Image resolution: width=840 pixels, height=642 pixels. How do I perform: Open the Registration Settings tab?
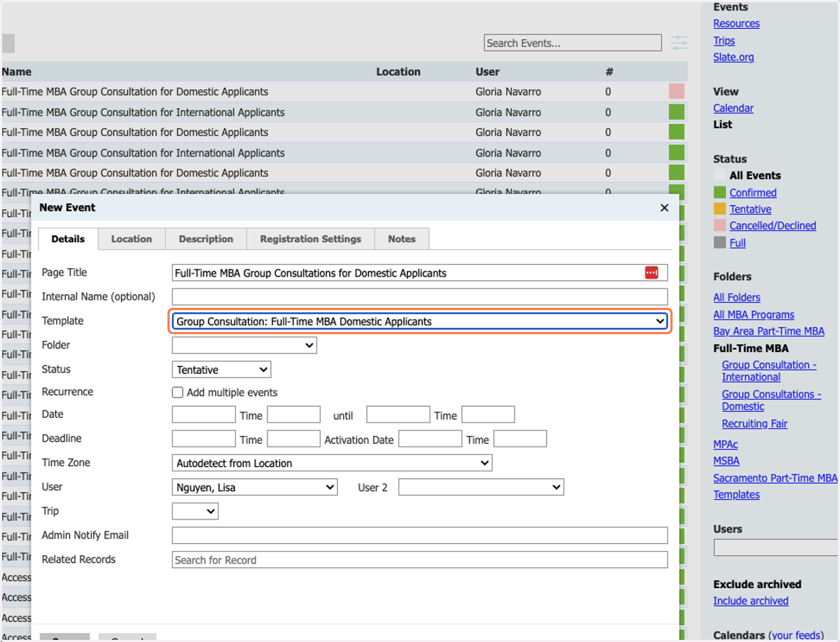tap(311, 239)
